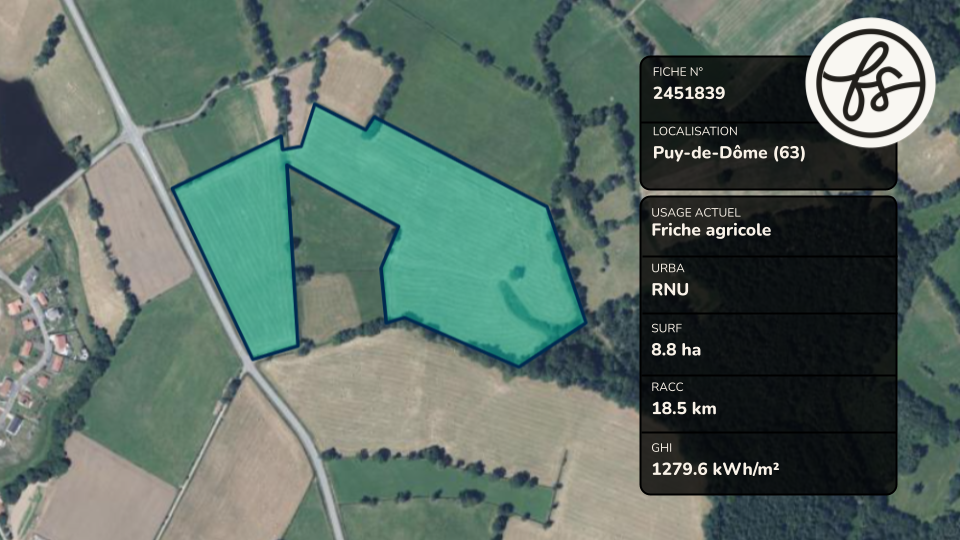Image resolution: width=960 pixels, height=540 pixels.
Task: Click the 'LOCALISATION' label
Action: 695,131
